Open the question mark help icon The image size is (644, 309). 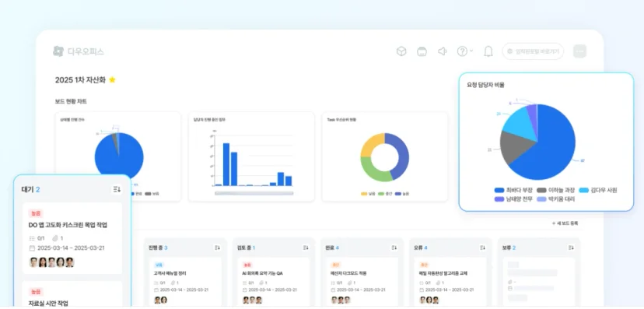462,51
